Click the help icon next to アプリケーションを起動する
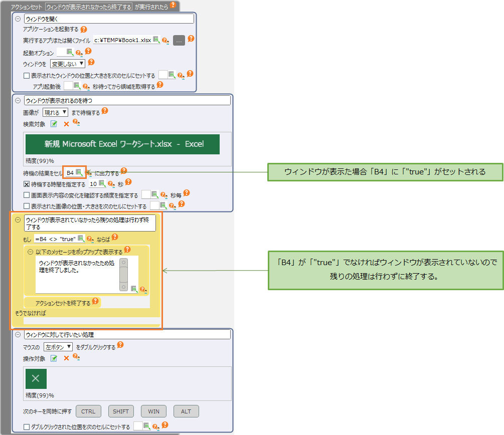Screen dimensions: 504x435 point(84,30)
